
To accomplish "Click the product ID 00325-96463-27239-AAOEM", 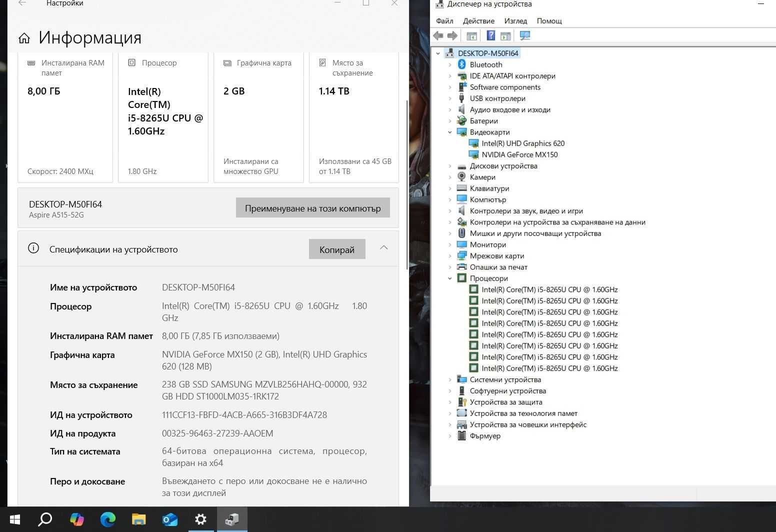I will tap(217, 433).
